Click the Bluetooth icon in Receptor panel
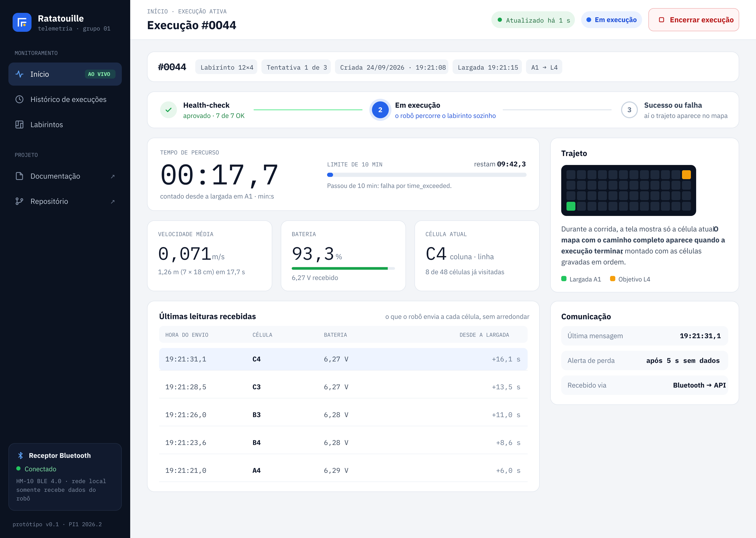This screenshot has width=756, height=538. click(x=20, y=456)
